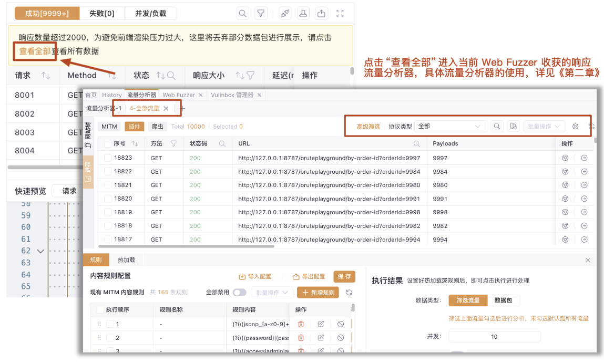The width and height of the screenshot is (604, 364).
Task: Click the plug connector icon in Web Fuzzer toolbar
Action: 285,14
